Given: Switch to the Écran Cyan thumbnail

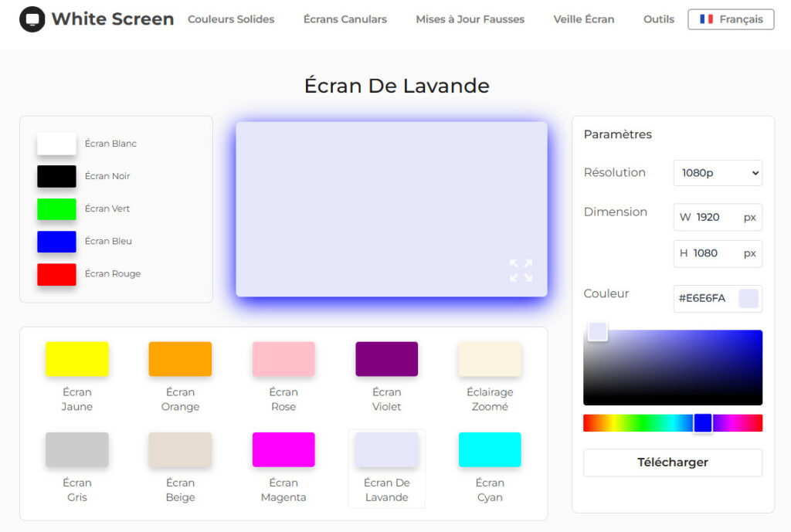Looking at the screenshot, I should pyautogui.click(x=490, y=449).
